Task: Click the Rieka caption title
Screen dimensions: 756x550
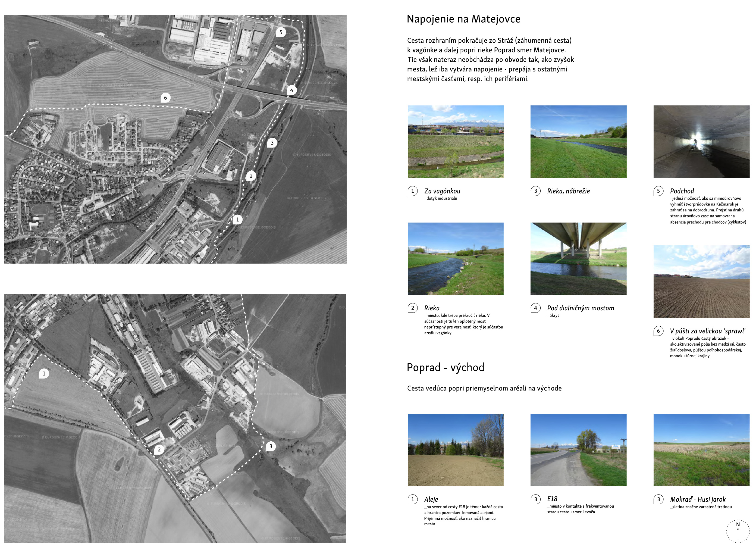Action: 432,308
